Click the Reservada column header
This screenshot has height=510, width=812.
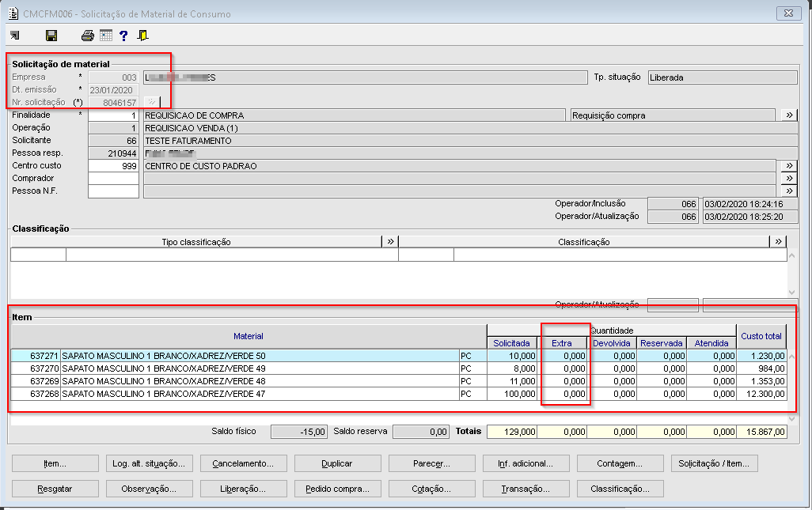(x=662, y=343)
